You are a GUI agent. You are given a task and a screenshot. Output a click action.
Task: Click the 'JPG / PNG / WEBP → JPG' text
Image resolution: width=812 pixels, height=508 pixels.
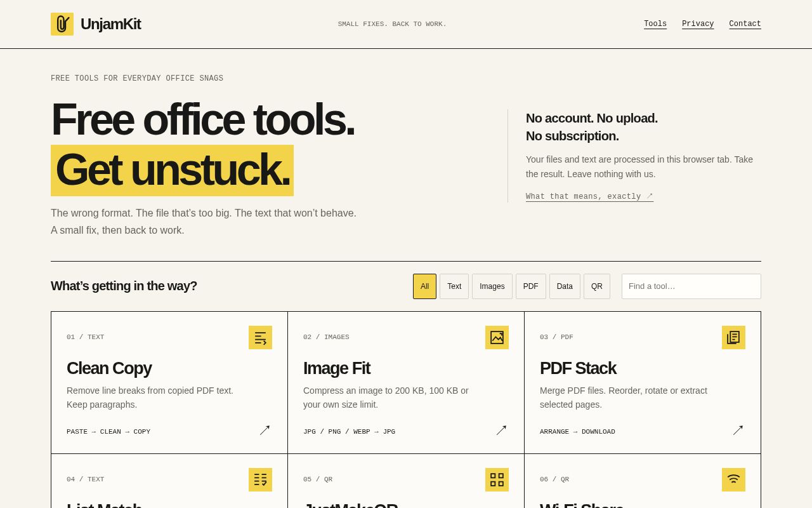click(349, 432)
